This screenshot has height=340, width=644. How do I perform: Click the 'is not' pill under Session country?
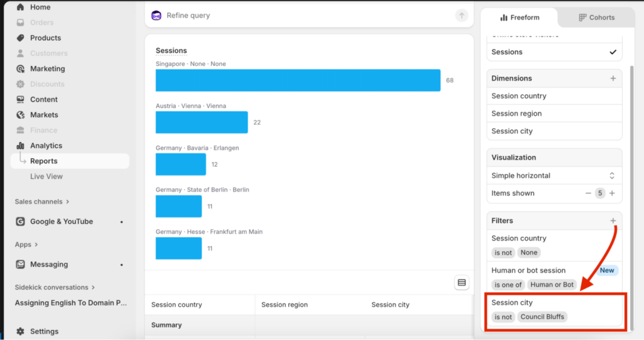[x=503, y=253]
